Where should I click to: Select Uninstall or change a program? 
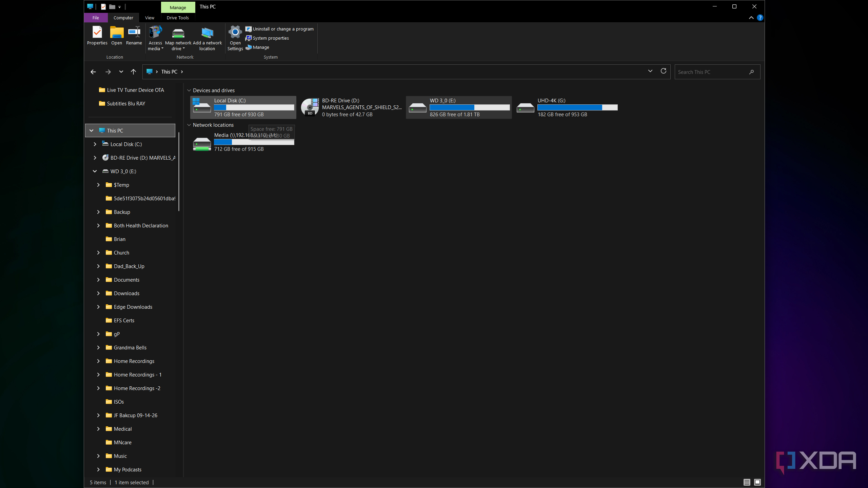click(279, 29)
